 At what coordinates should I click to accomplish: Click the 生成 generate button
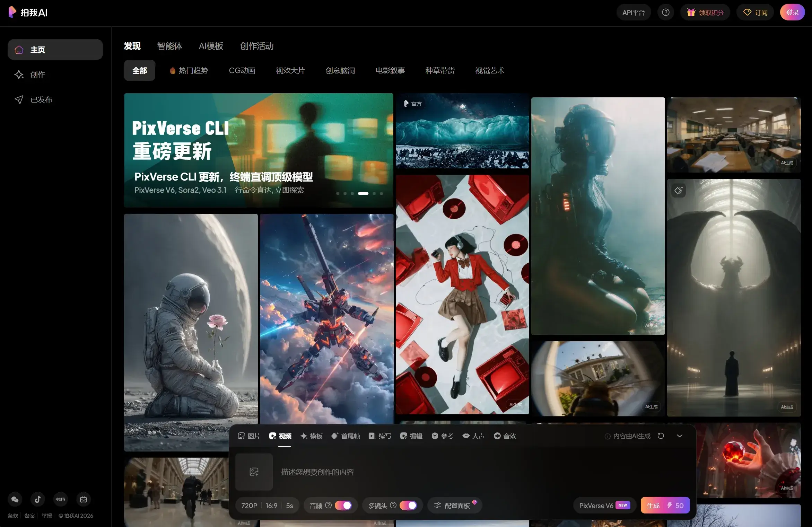pyautogui.click(x=665, y=506)
